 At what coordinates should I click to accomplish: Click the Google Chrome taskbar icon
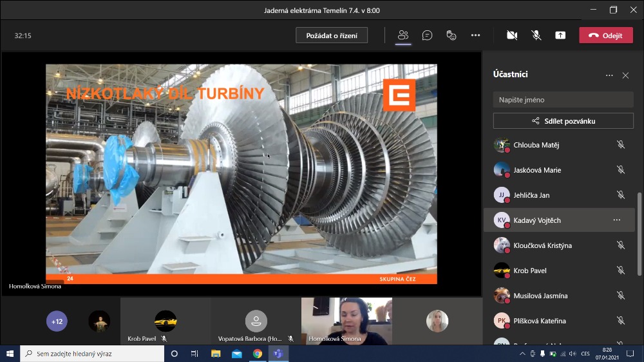pos(257,354)
